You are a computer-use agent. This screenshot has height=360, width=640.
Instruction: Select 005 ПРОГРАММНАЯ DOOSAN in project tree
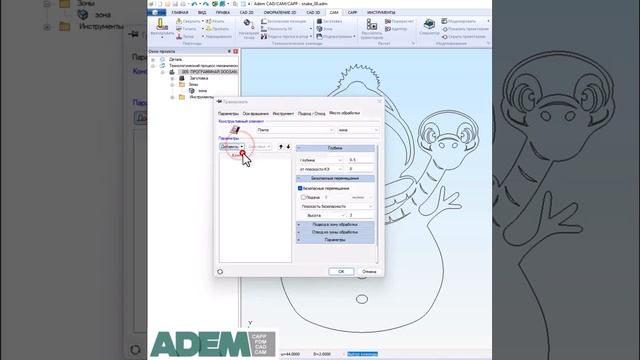point(209,72)
